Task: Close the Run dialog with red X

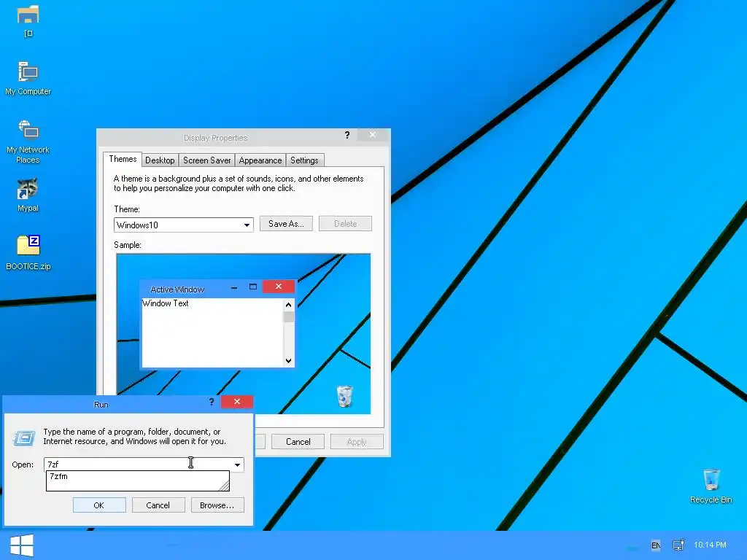Action: tap(237, 402)
